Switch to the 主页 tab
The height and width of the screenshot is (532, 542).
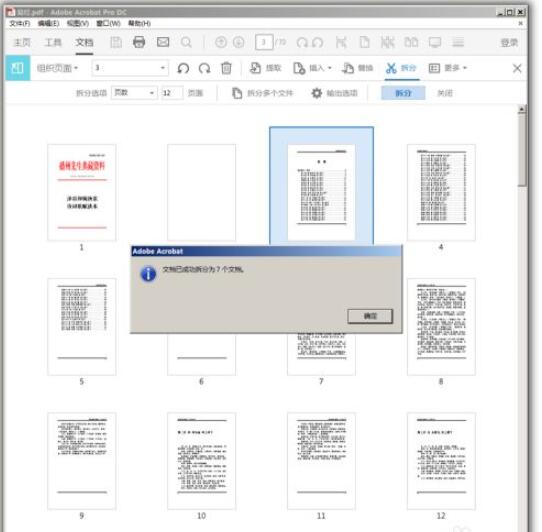coord(22,43)
